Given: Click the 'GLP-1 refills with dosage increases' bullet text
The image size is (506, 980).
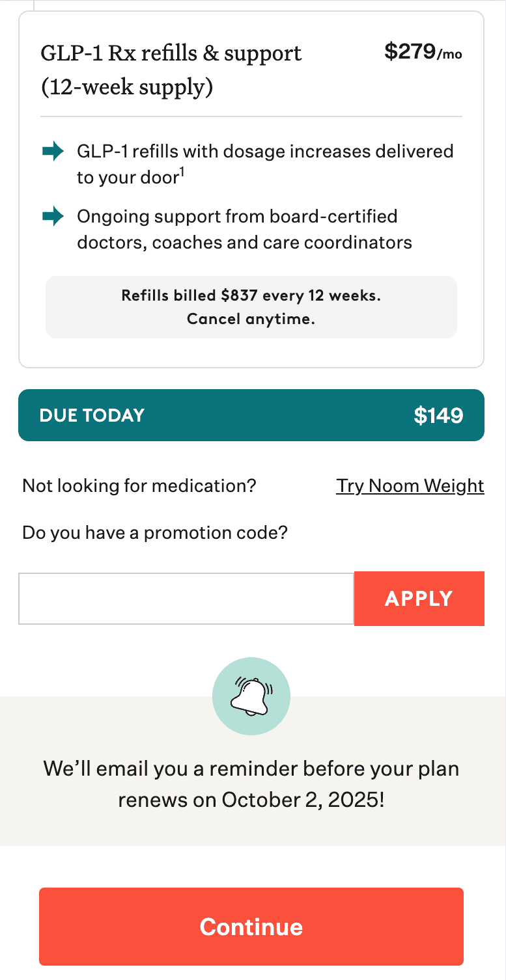Looking at the screenshot, I should click(x=265, y=152).
